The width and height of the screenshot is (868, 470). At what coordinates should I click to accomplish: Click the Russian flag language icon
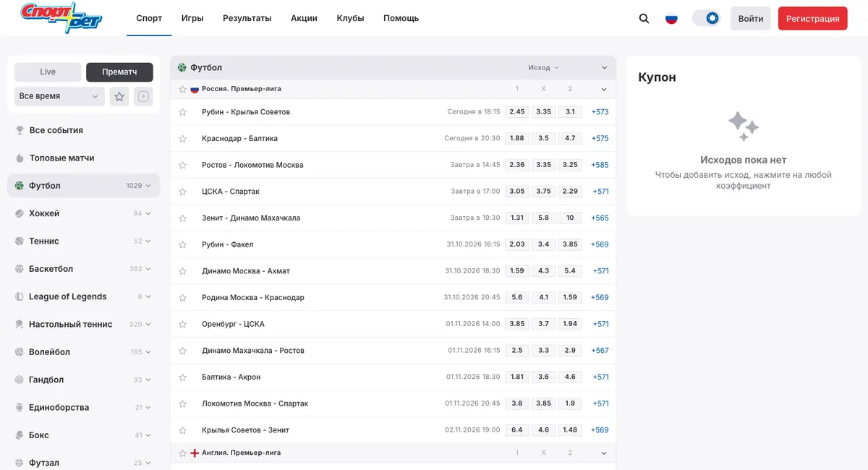[671, 18]
